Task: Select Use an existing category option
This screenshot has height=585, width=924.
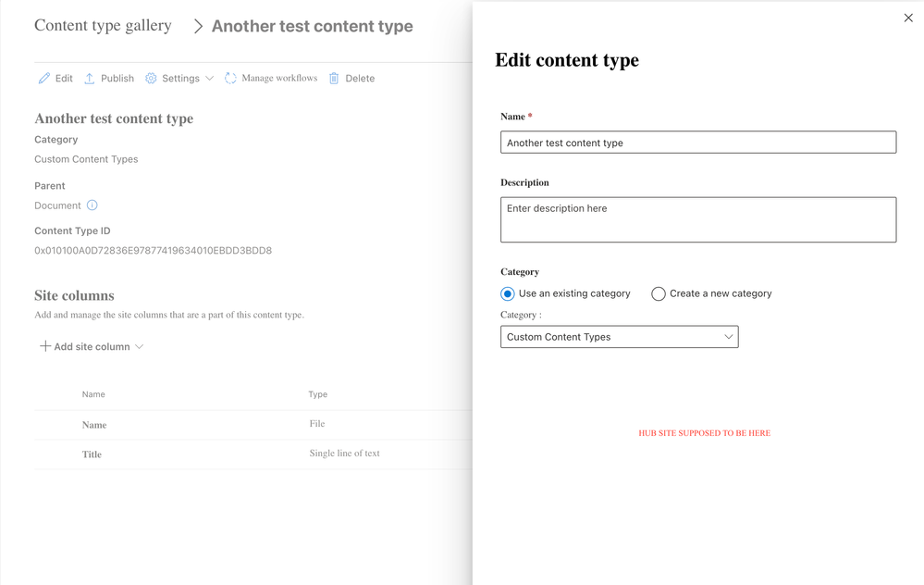Action: tap(508, 293)
